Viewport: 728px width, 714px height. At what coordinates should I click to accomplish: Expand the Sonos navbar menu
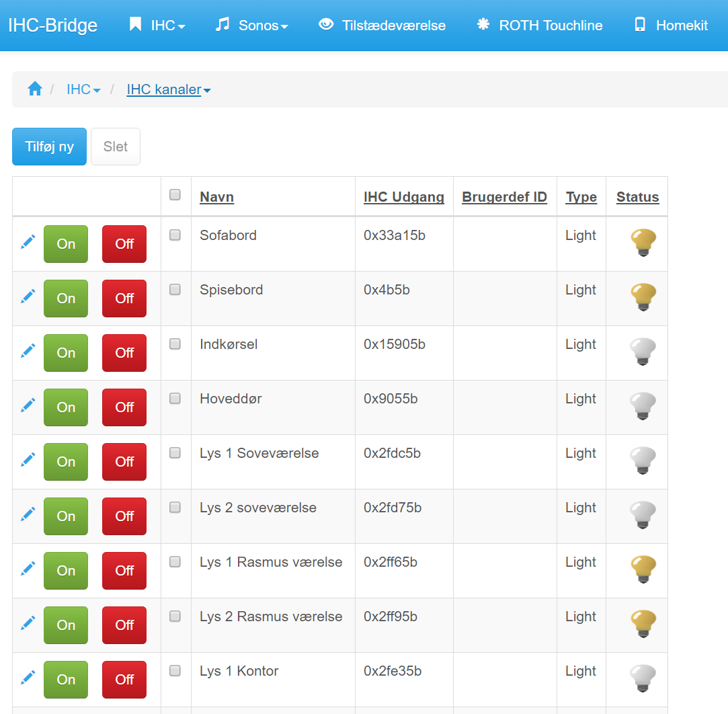click(x=251, y=26)
